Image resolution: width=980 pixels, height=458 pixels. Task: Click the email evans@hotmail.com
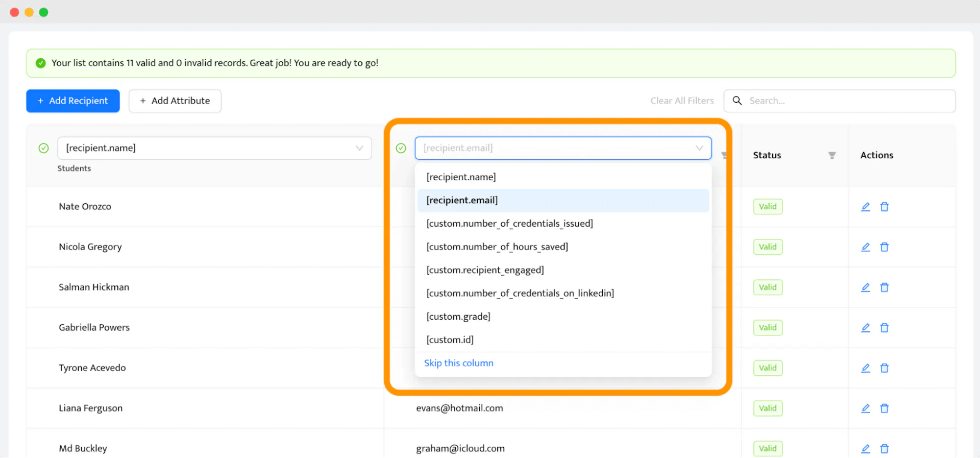tap(459, 408)
